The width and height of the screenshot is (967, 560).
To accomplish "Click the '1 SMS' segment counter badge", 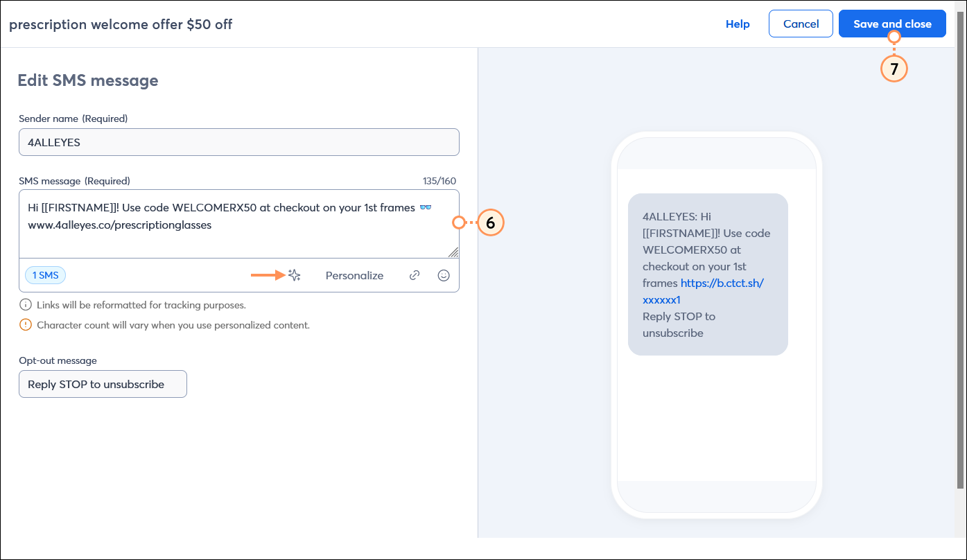I will click(x=44, y=275).
